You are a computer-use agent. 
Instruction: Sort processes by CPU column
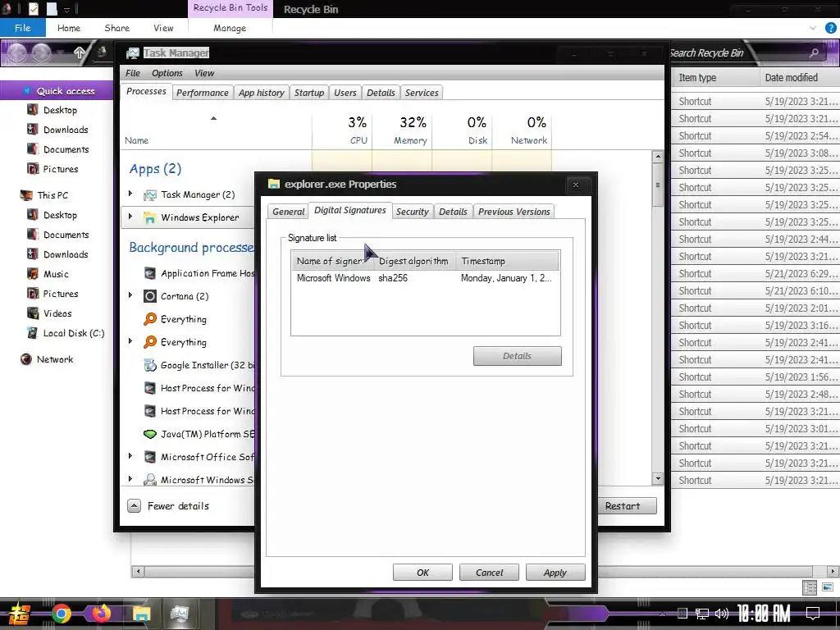(342, 130)
